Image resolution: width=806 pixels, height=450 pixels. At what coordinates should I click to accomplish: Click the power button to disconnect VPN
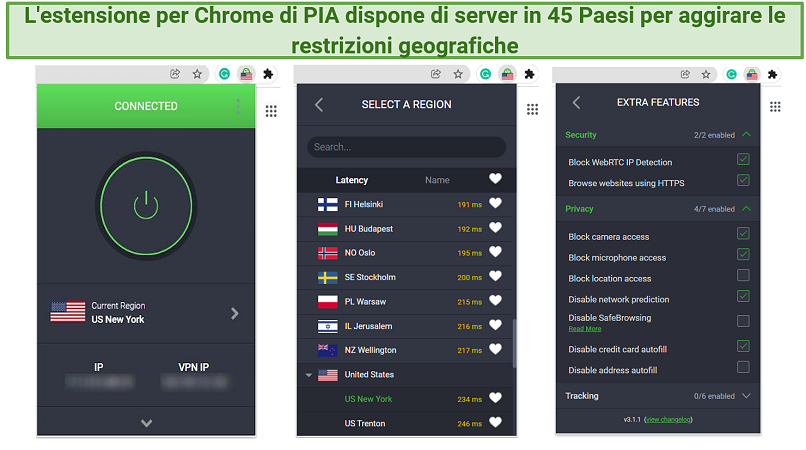(x=146, y=206)
